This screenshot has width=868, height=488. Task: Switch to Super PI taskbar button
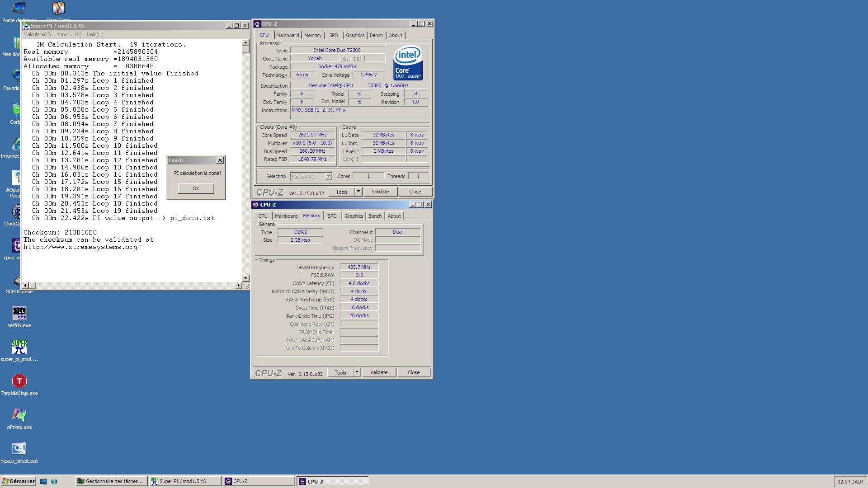[x=185, y=482]
